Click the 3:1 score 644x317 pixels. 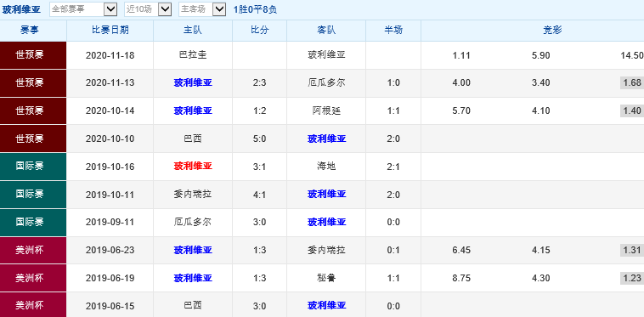point(260,167)
